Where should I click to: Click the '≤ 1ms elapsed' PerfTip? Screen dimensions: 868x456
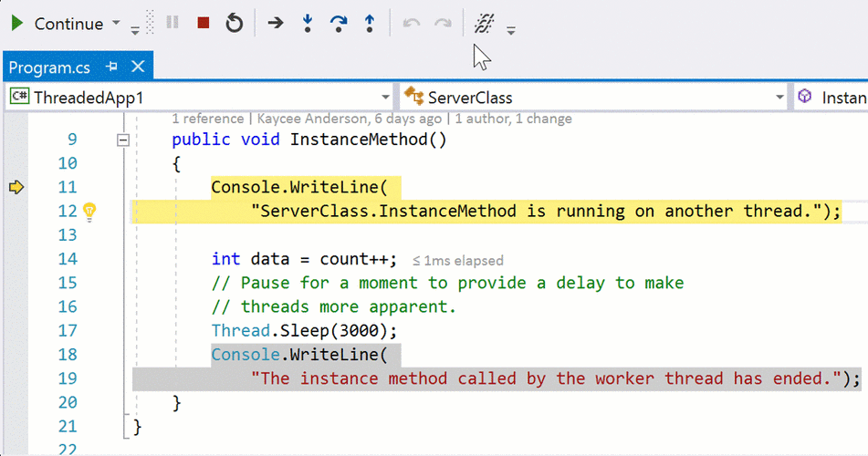457,260
